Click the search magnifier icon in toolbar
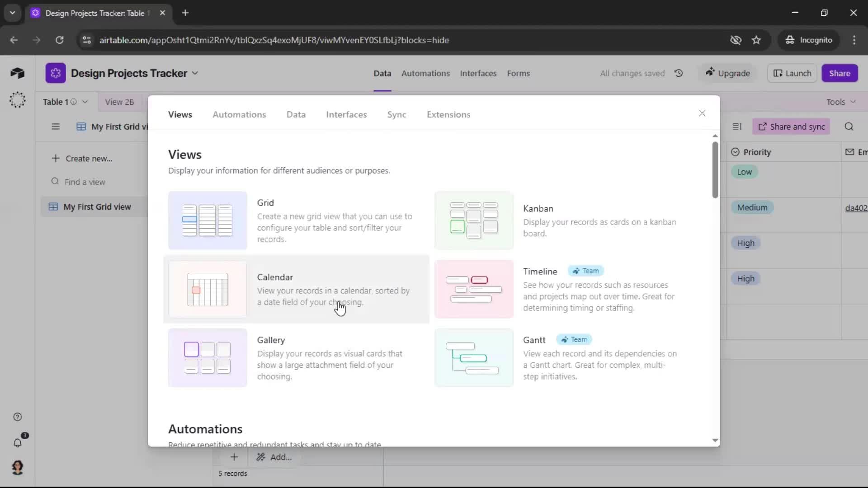The width and height of the screenshot is (868, 488). click(849, 127)
